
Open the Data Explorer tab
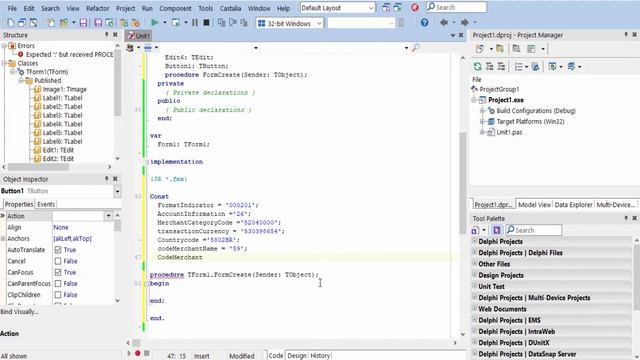pyautogui.click(x=573, y=204)
